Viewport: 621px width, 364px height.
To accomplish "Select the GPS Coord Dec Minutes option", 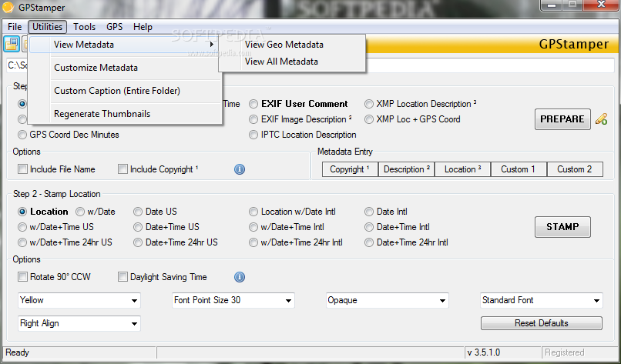I will (68, 135).
